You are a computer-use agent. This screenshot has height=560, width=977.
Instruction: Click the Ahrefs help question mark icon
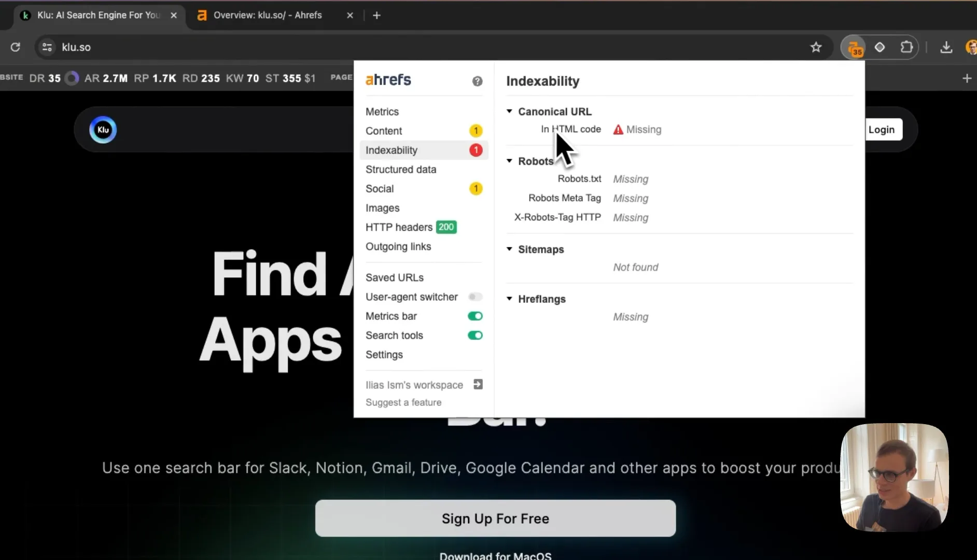[477, 81]
